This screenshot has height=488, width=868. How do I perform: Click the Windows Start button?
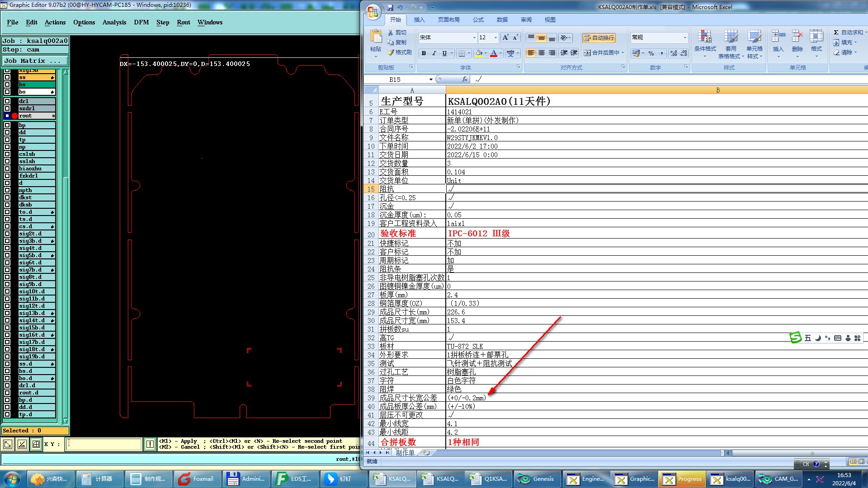(12, 479)
